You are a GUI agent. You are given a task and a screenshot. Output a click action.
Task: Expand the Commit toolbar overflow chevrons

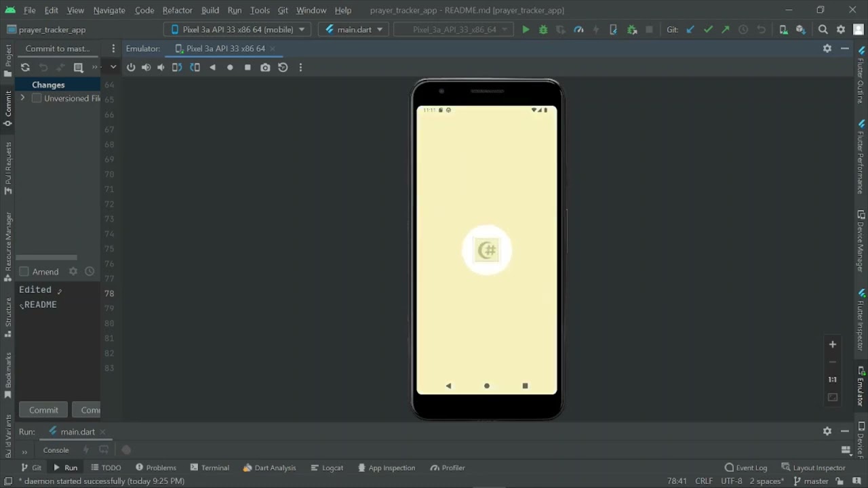(x=96, y=67)
